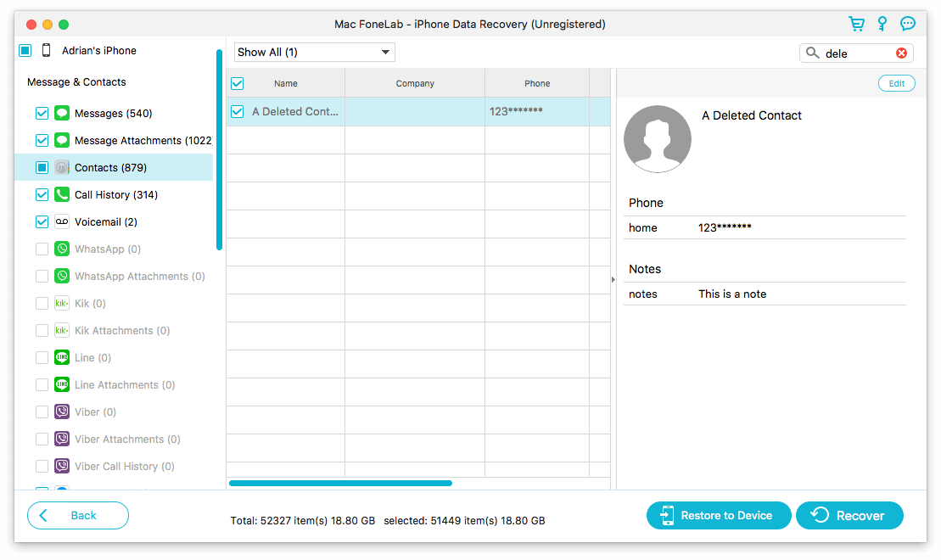941x560 pixels.
Task: Click the Back button
Action: click(x=78, y=515)
